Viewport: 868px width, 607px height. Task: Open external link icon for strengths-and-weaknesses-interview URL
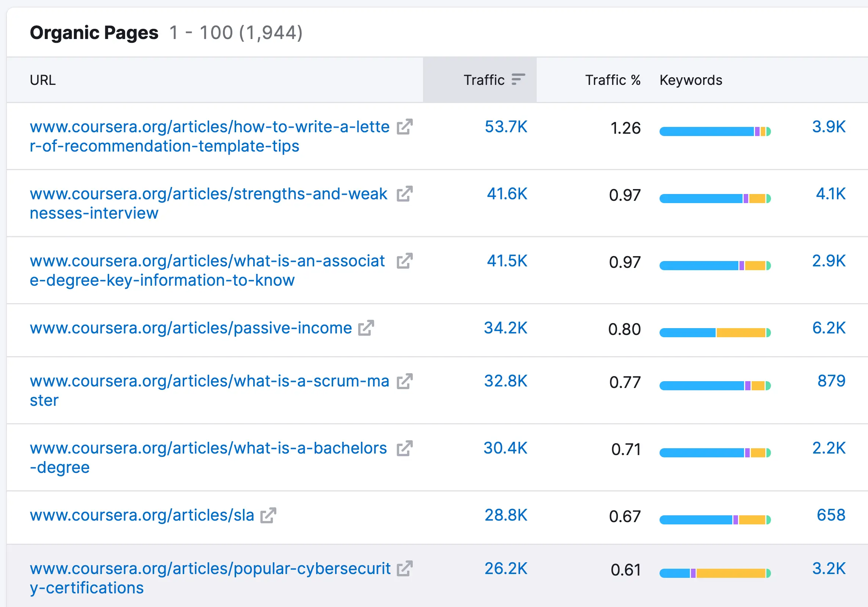click(x=404, y=194)
